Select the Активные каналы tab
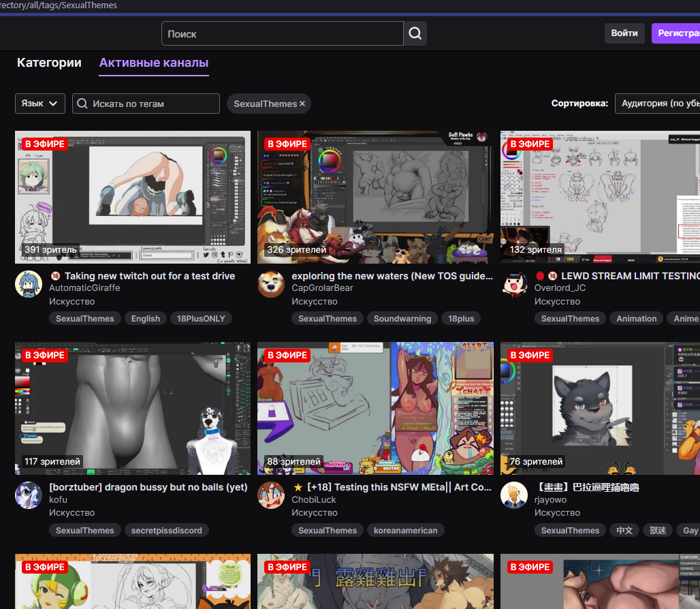700x609 pixels. click(x=154, y=63)
